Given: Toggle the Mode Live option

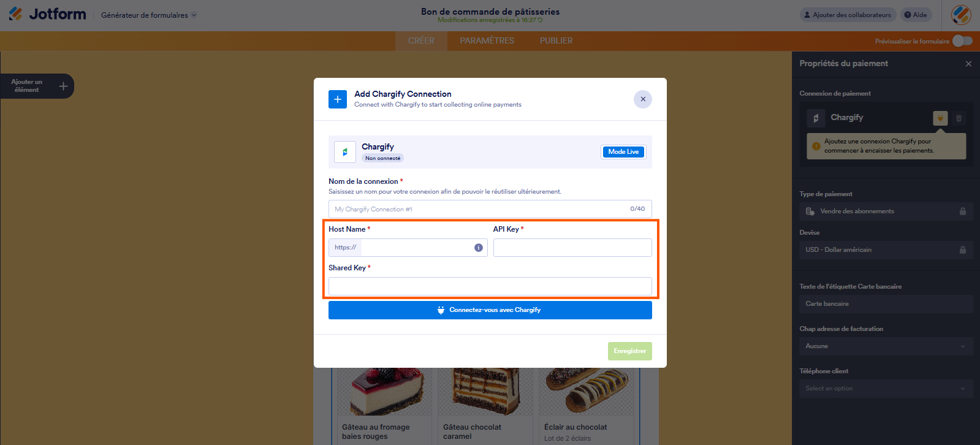Looking at the screenshot, I should pos(623,151).
